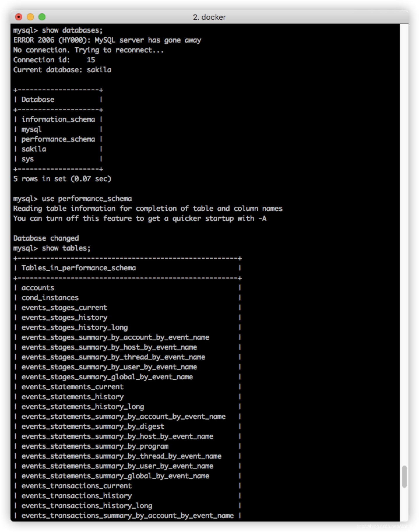Click the terminal scrollbar thumb

coord(404,476)
